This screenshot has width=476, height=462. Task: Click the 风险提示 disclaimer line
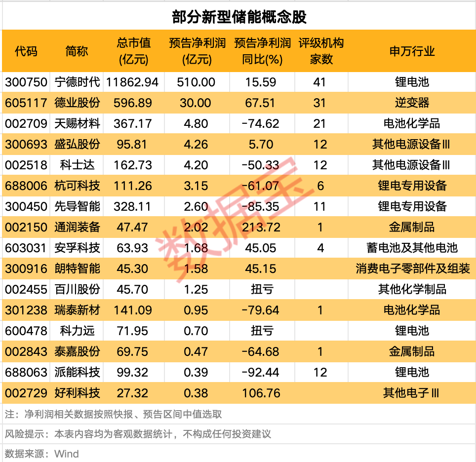tap(138, 434)
